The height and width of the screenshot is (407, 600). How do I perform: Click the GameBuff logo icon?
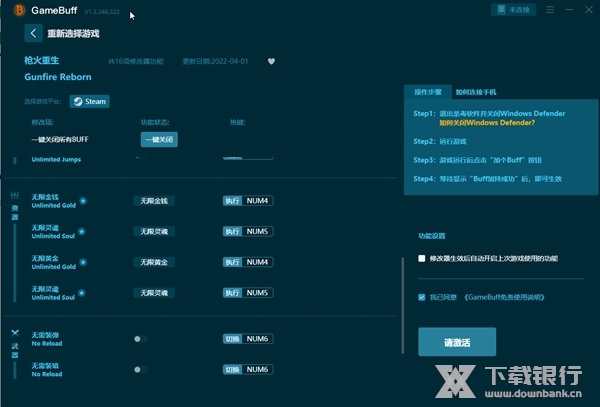click(12, 10)
